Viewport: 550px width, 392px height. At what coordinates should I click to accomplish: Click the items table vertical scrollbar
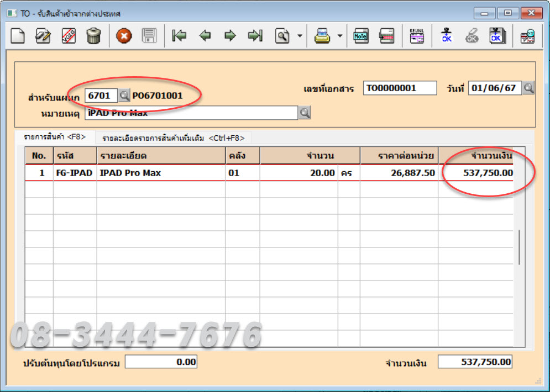pos(519,247)
